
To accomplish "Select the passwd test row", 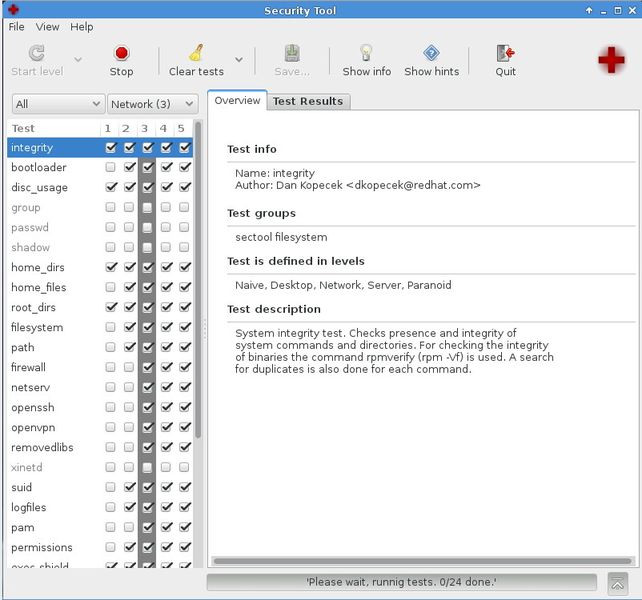I will pyautogui.click(x=100, y=227).
